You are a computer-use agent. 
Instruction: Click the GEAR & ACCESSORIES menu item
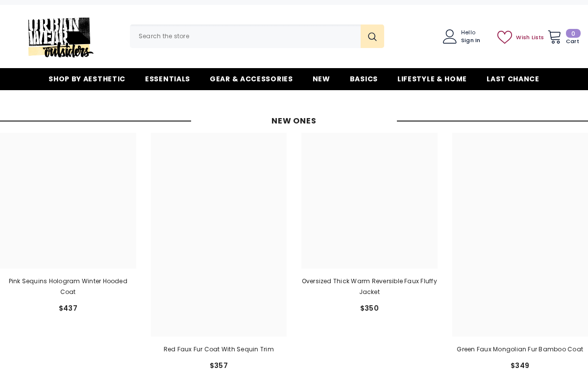click(251, 79)
